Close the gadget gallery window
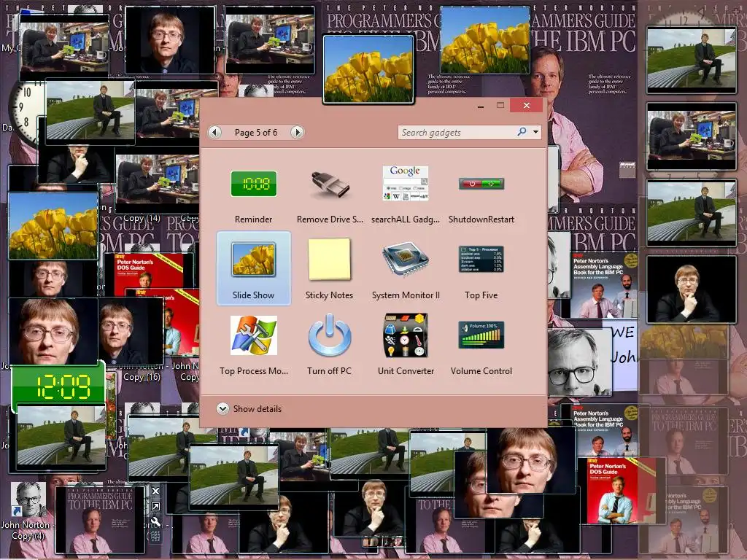The height and width of the screenshot is (560, 747). [x=527, y=105]
